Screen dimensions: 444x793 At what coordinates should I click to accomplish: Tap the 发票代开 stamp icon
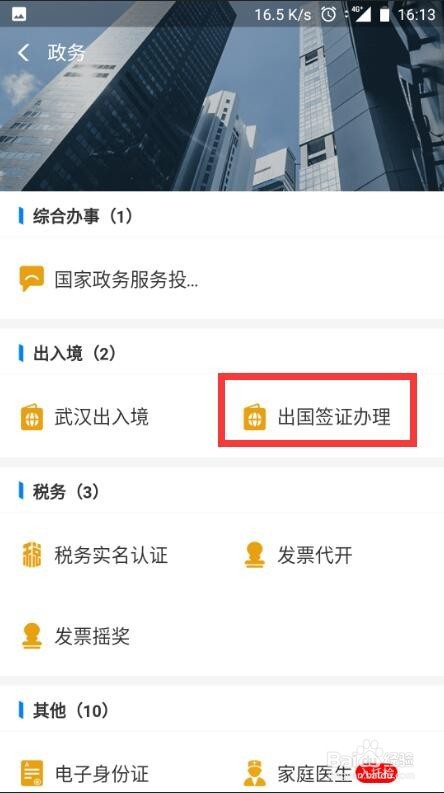(254, 555)
